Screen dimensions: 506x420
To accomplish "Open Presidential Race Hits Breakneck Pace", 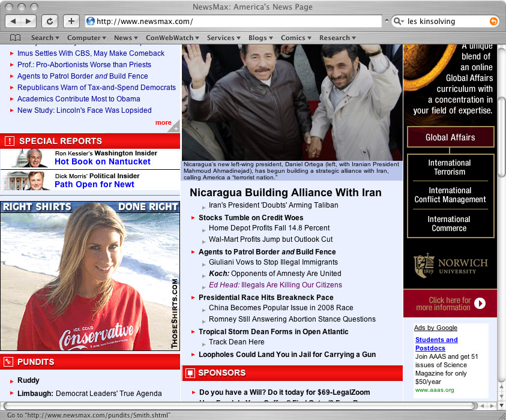I will [266, 298].
